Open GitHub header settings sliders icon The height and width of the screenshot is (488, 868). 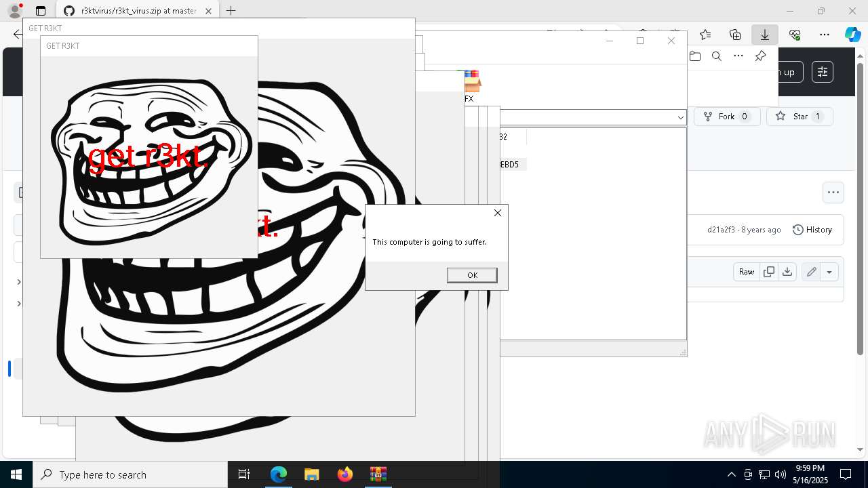click(x=823, y=72)
